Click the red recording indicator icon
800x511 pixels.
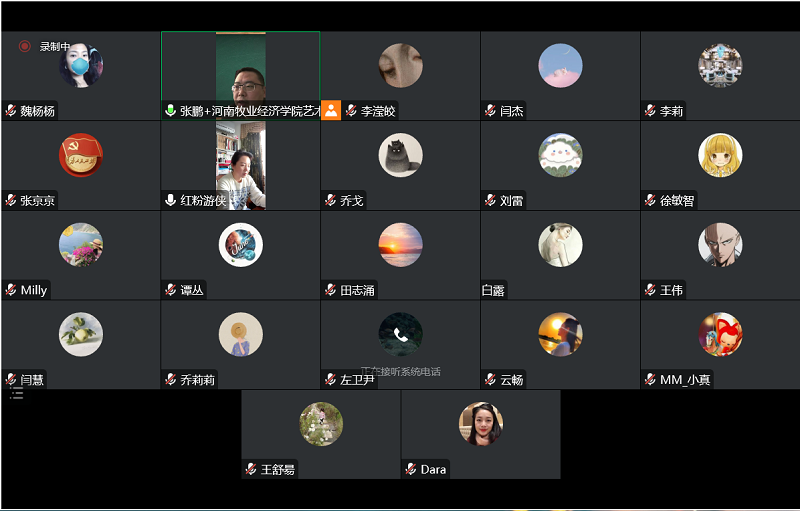(x=24, y=46)
